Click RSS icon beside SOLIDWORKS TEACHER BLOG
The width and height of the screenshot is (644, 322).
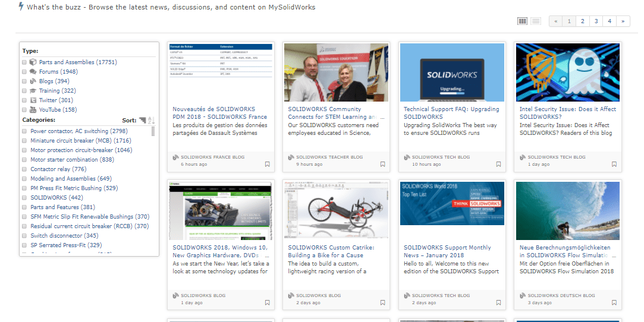pos(291,157)
